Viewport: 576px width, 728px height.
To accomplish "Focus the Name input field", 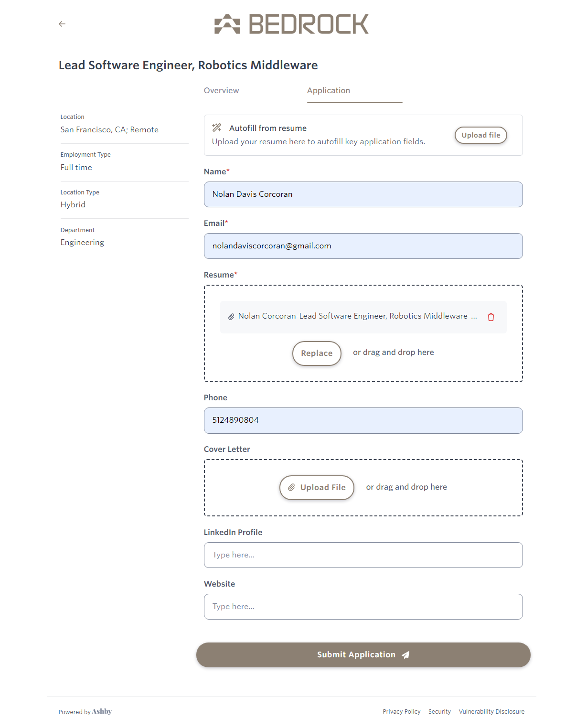I will (x=363, y=194).
